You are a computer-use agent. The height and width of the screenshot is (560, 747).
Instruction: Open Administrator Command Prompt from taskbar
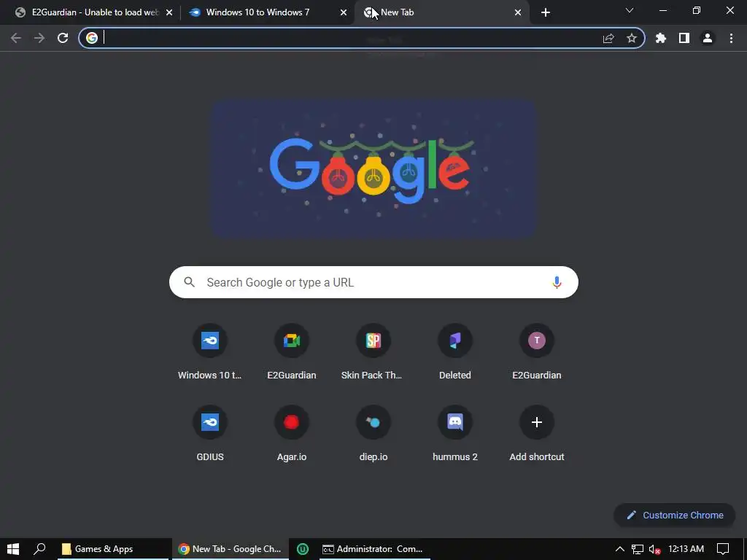375,549
